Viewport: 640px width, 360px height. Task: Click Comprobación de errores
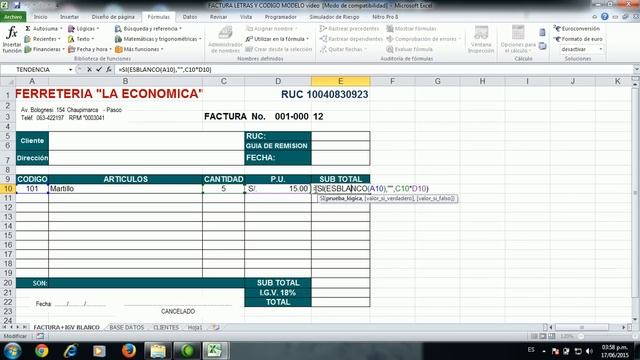pos(423,39)
